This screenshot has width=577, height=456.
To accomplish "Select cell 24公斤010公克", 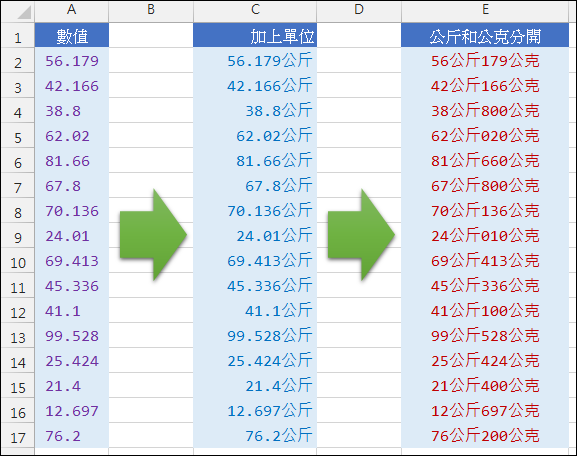I will pyautogui.click(x=485, y=236).
